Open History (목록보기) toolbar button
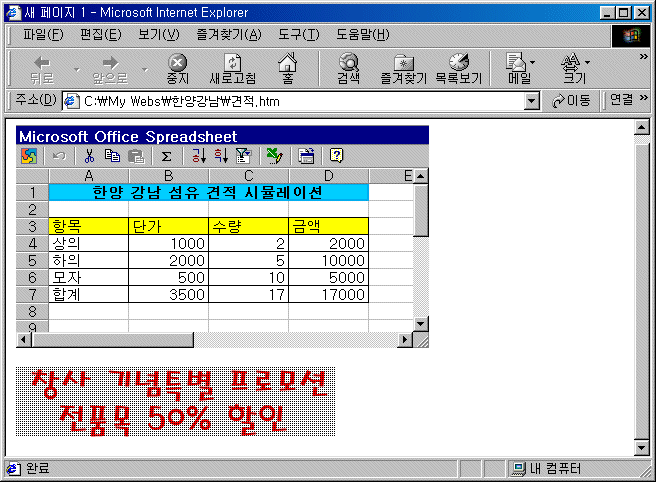Image resolution: width=656 pixels, height=482 pixels. pos(459,69)
